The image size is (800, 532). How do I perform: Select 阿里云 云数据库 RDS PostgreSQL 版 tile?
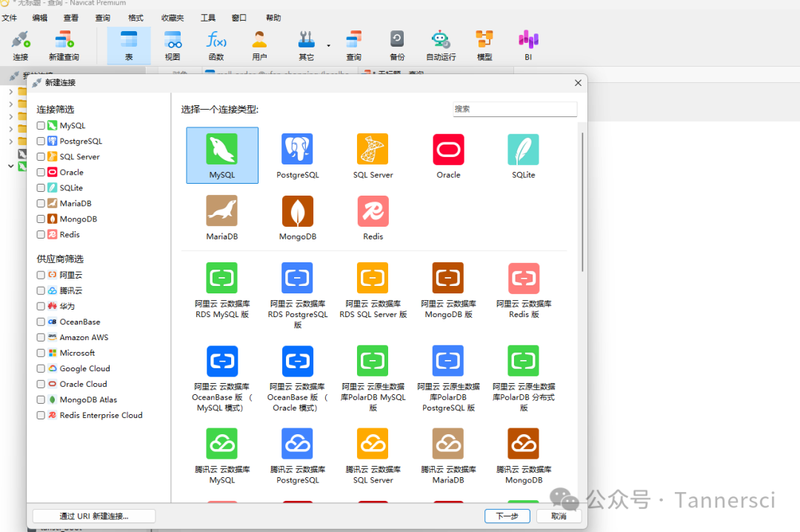coord(298,296)
